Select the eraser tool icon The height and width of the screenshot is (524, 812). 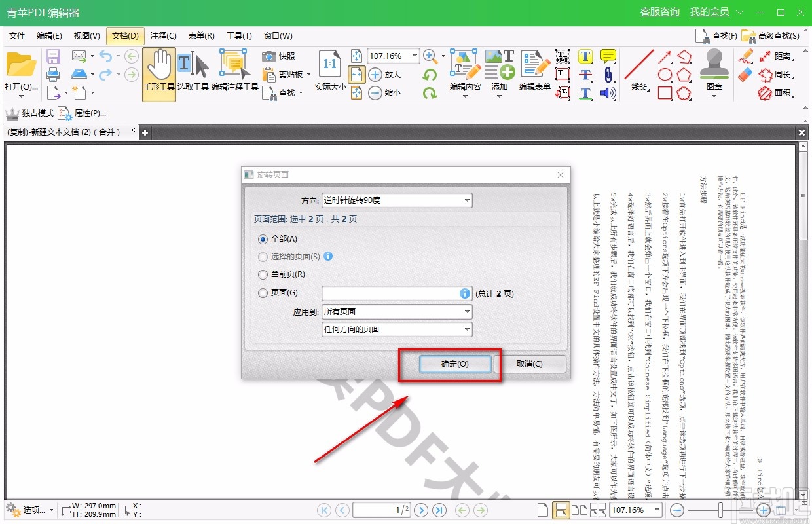click(x=745, y=75)
